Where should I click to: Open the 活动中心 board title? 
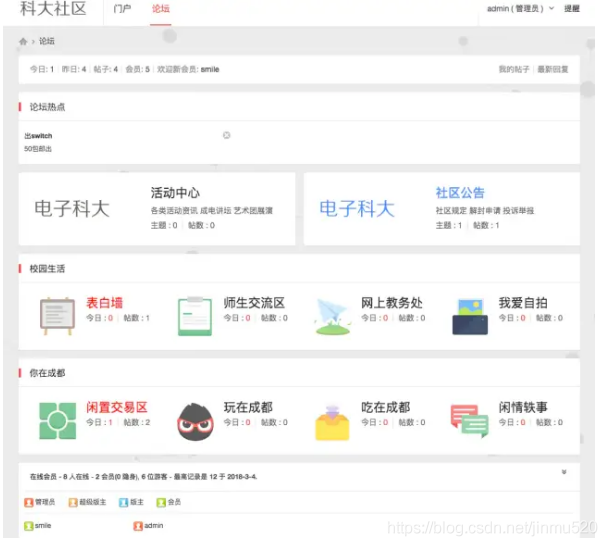[175, 192]
